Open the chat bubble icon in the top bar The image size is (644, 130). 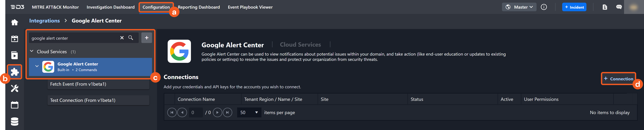tap(619, 7)
